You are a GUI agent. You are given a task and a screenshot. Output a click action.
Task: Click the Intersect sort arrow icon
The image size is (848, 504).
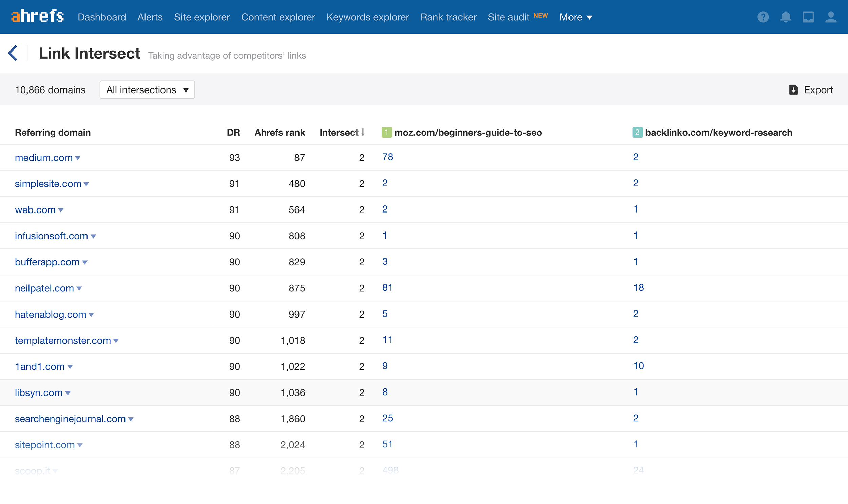363,133
